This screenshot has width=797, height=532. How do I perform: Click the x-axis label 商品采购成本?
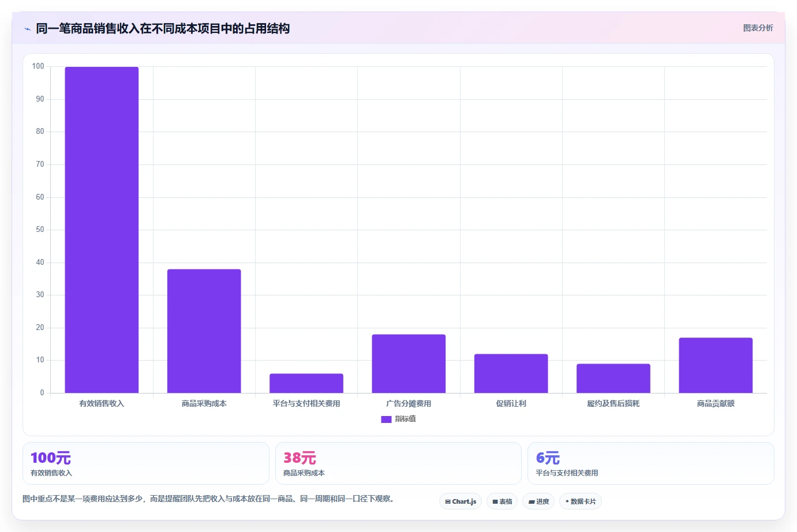pos(204,403)
